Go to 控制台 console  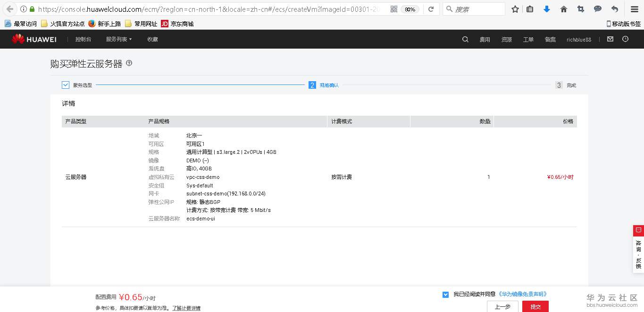point(84,39)
